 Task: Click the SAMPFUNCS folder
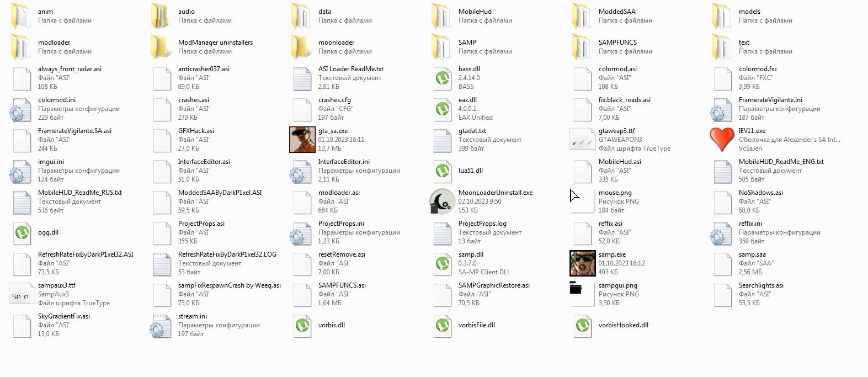582,47
